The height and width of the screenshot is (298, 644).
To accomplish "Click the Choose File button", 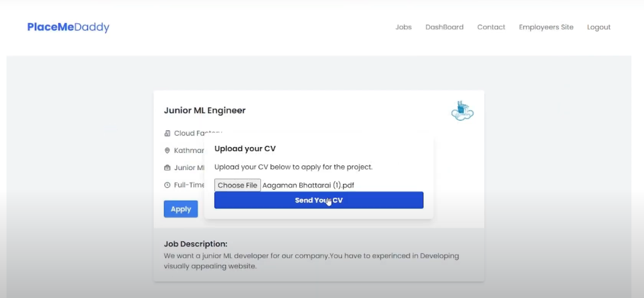I will coord(237,185).
